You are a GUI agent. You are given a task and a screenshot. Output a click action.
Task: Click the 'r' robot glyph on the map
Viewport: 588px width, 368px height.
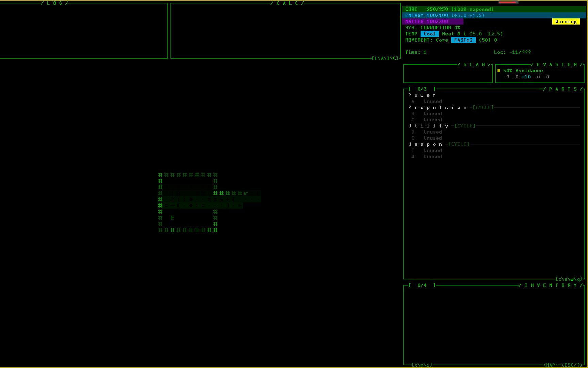(x=246, y=193)
